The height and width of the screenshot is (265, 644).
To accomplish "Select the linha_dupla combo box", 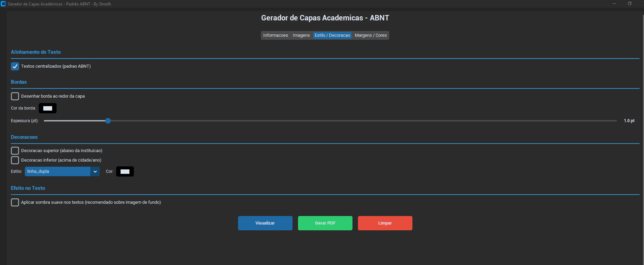I will (x=57, y=171).
